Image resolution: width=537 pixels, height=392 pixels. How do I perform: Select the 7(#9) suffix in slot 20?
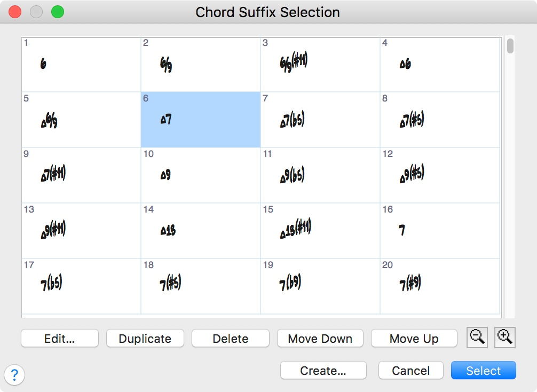(x=440, y=286)
